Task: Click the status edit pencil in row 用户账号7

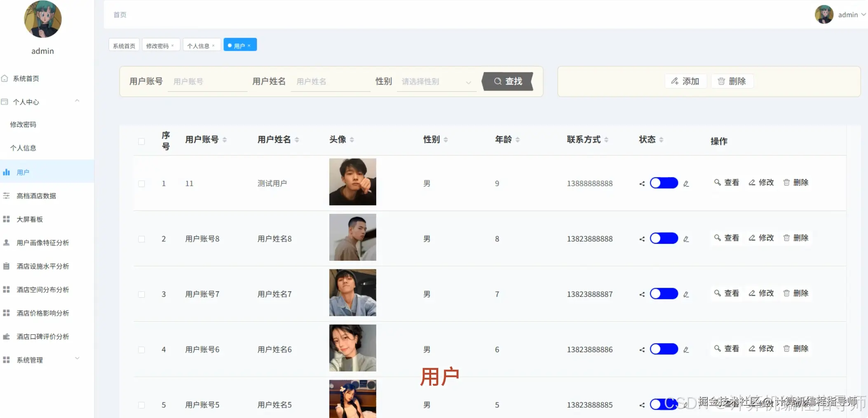Action: (686, 294)
